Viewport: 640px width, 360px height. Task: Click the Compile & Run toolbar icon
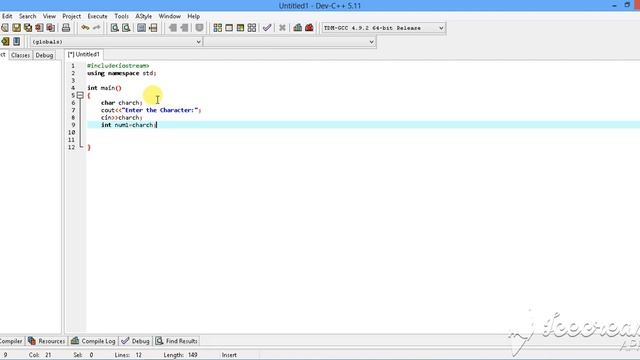click(240, 28)
